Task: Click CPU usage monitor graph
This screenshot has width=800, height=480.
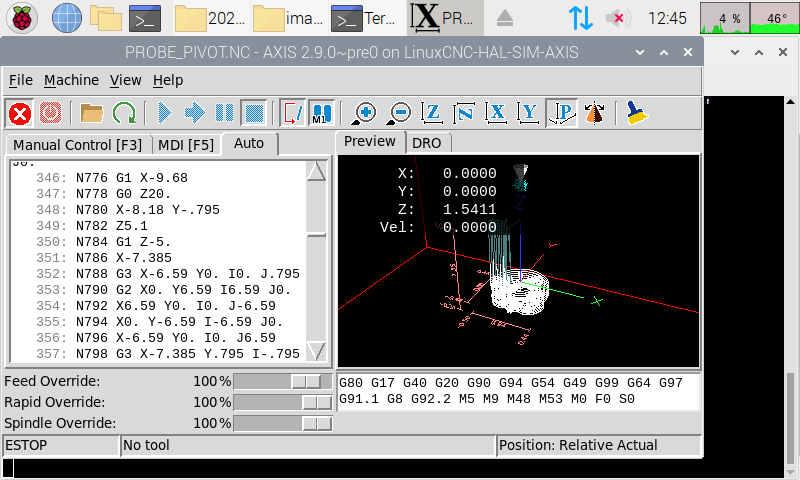Action: point(725,18)
